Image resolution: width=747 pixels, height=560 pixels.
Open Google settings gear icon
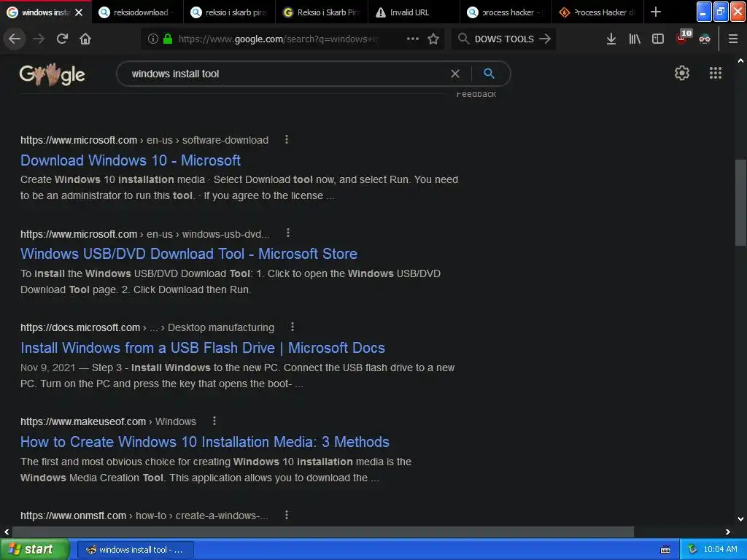click(682, 73)
